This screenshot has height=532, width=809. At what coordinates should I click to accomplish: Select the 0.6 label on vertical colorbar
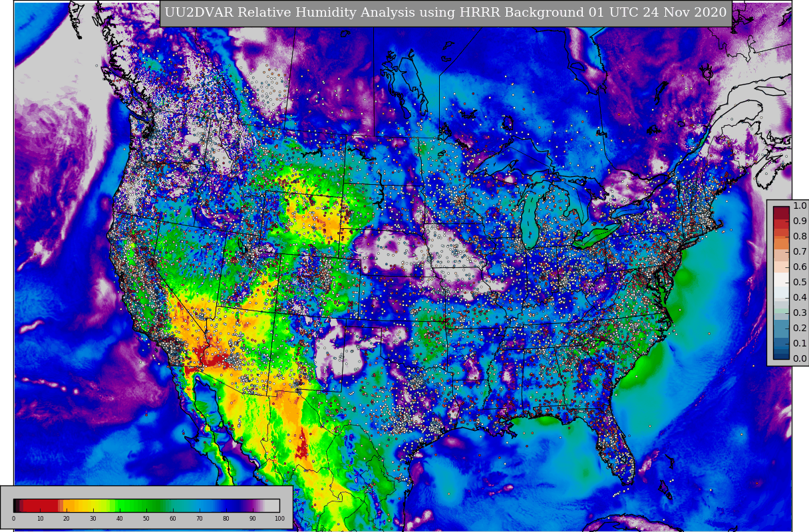point(799,267)
